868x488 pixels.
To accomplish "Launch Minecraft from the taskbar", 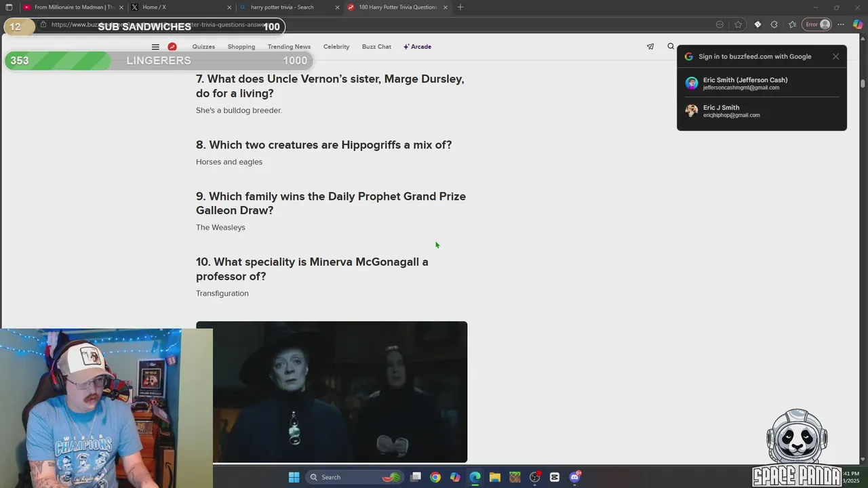I will pos(515,477).
